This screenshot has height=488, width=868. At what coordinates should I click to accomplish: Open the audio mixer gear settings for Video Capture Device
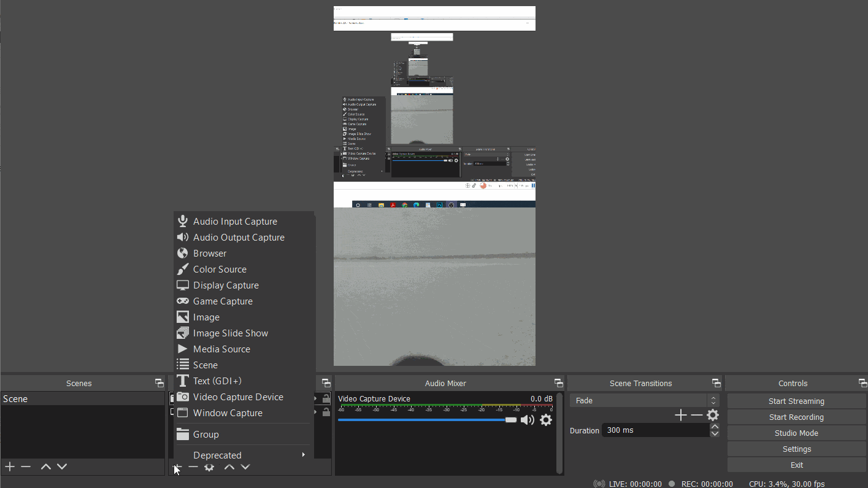pos(546,420)
